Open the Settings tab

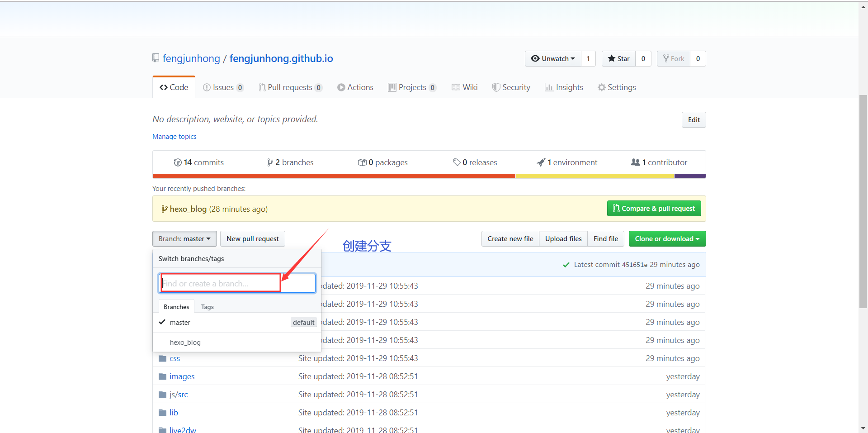pyautogui.click(x=617, y=87)
